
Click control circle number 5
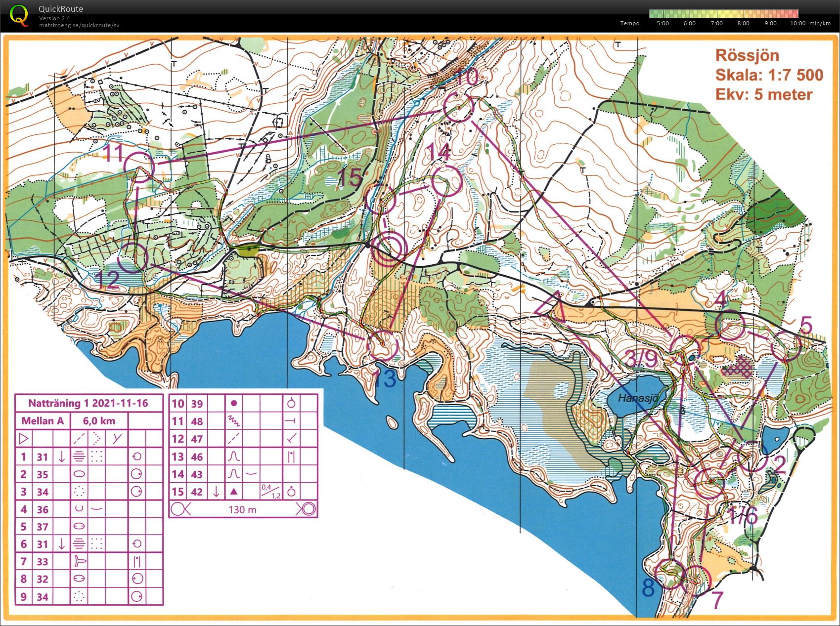pyautogui.click(x=786, y=346)
